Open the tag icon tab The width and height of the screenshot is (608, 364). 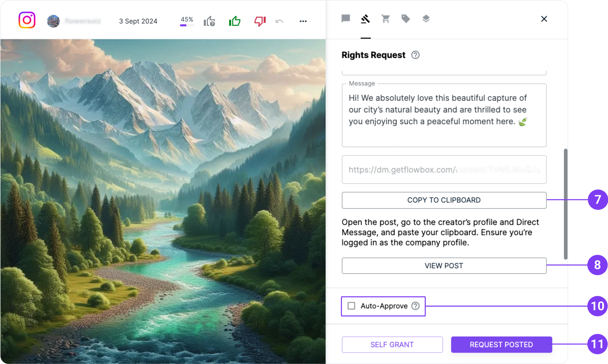coord(406,19)
